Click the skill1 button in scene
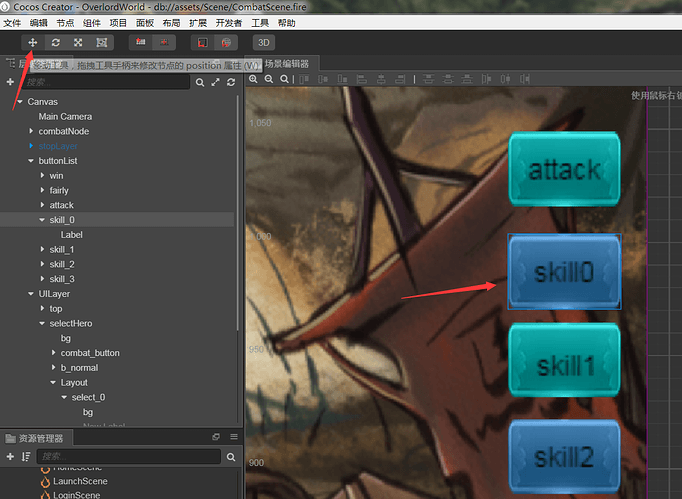This screenshot has width=682, height=499. coord(564,361)
